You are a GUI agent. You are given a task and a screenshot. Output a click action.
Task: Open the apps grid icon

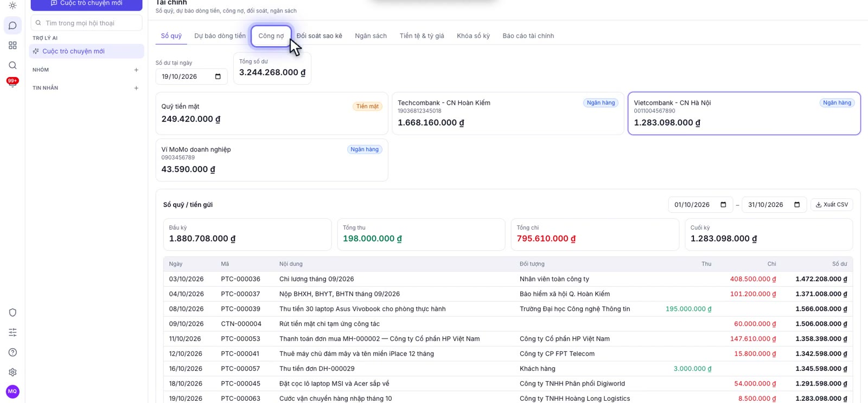click(x=12, y=46)
